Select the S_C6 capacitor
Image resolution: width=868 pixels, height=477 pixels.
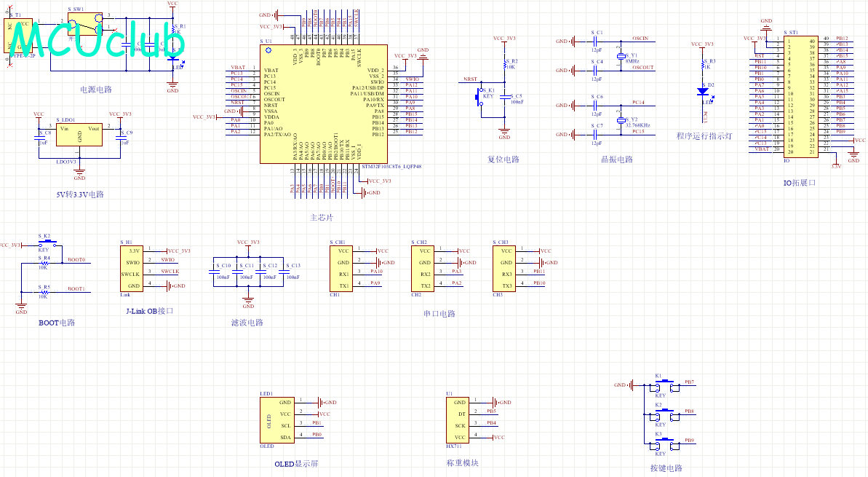pyautogui.click(x=596, y=106)
